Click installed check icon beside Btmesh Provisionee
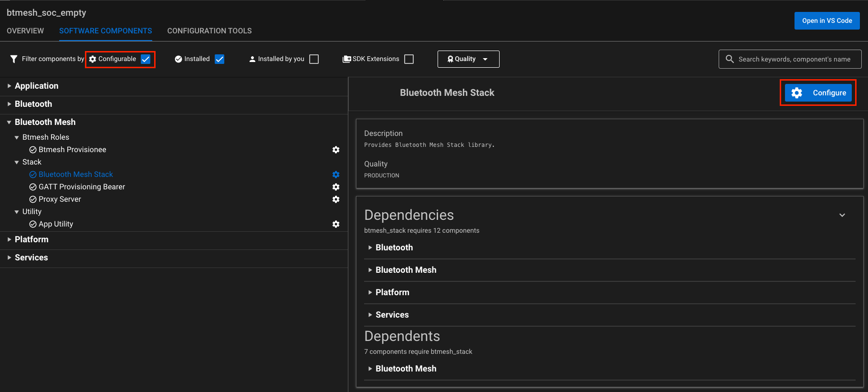The height and width of the screenshot is (392, 868). click(33, 150)
